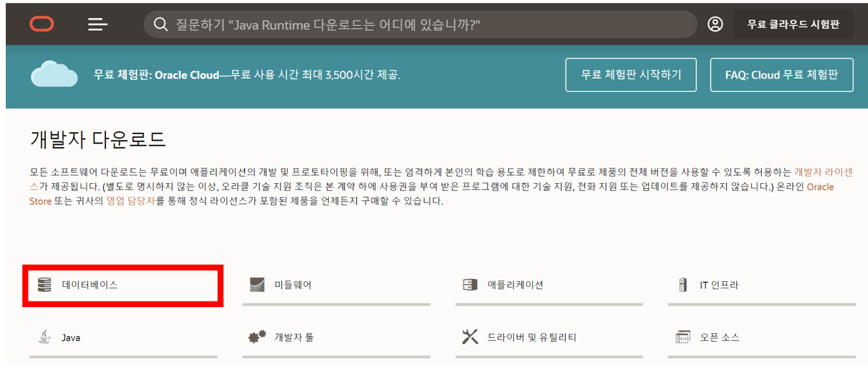868x372 pixels.
Task: Open FAQ: Cloud 무료 체험판
Action: [x=781, y=75]
